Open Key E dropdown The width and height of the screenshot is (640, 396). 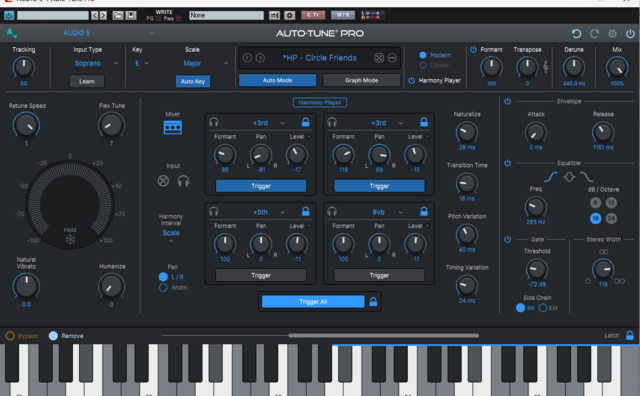[142, 63]
